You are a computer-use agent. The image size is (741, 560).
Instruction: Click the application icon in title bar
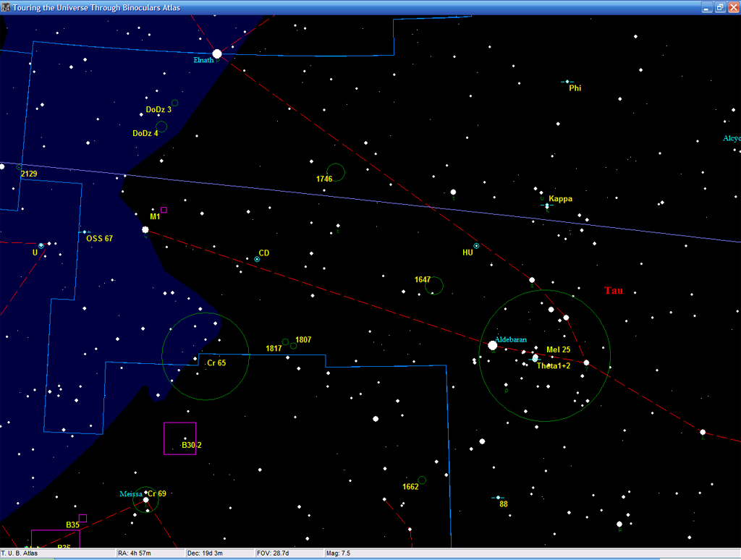(6, 7)
